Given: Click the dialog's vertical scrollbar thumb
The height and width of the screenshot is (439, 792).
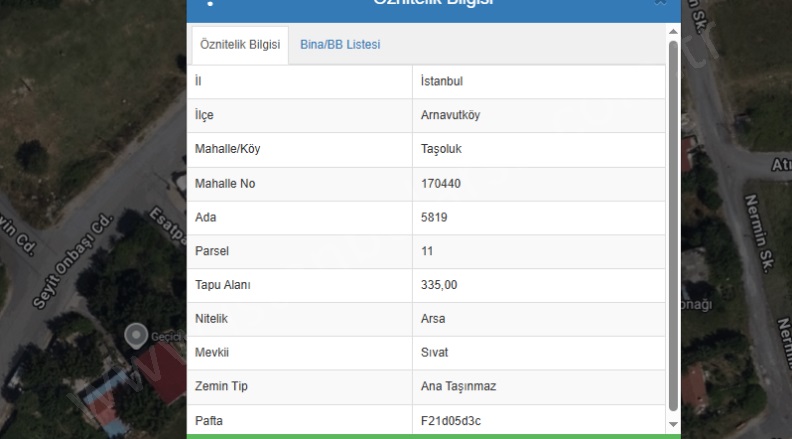Looking at the screenshot, I should (x=673, y=220).
